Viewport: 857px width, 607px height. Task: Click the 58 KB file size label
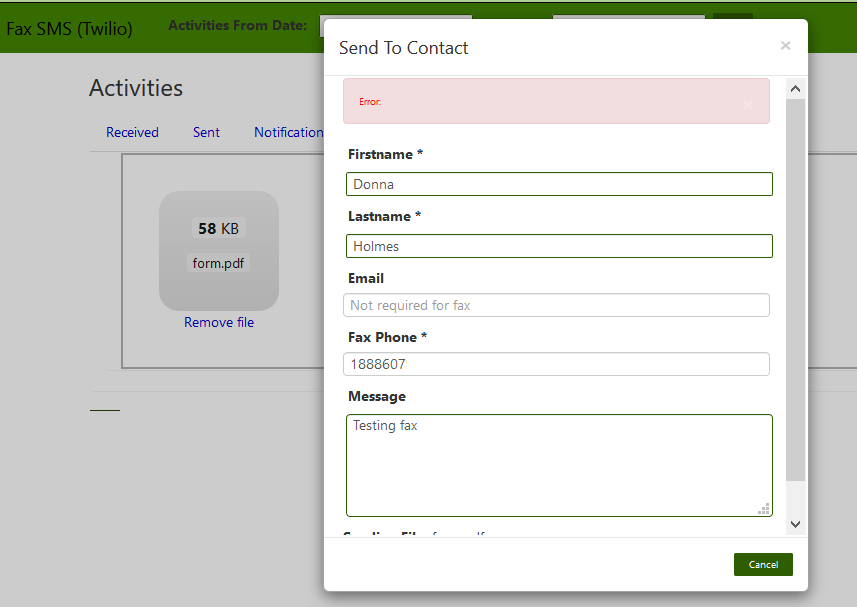218,229
